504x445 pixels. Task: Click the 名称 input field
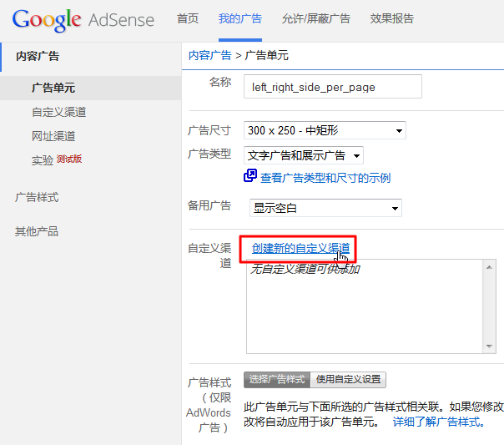(333, 87)
